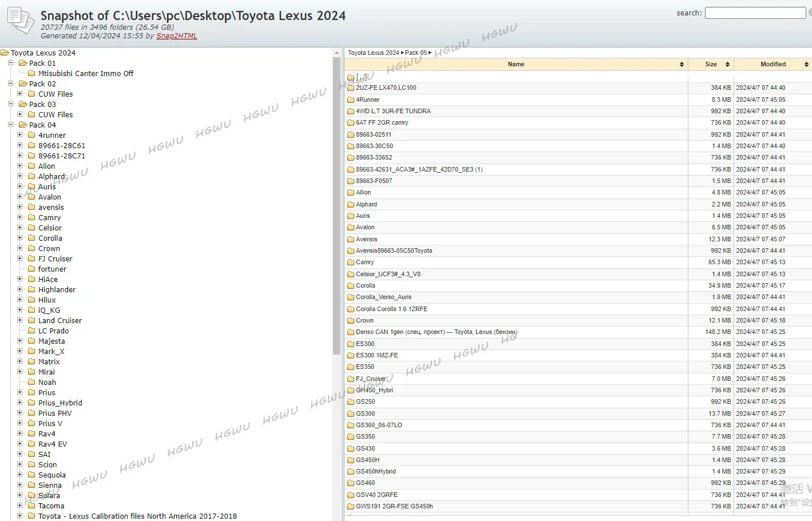Open Corolla Corolla 1.6 1ZRFE folder
Screen dimensions: 812x521
[391, 309]
